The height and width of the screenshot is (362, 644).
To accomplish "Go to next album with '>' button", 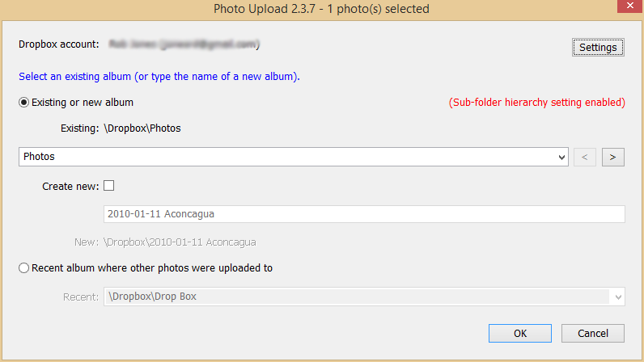I will click(613, 157).
